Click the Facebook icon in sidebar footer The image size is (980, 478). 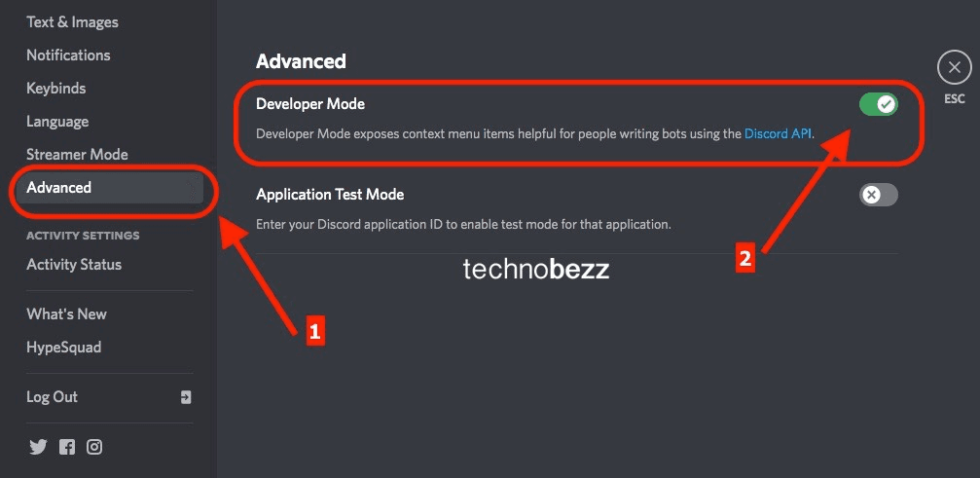pyautogui.click(x=66, y=447)
